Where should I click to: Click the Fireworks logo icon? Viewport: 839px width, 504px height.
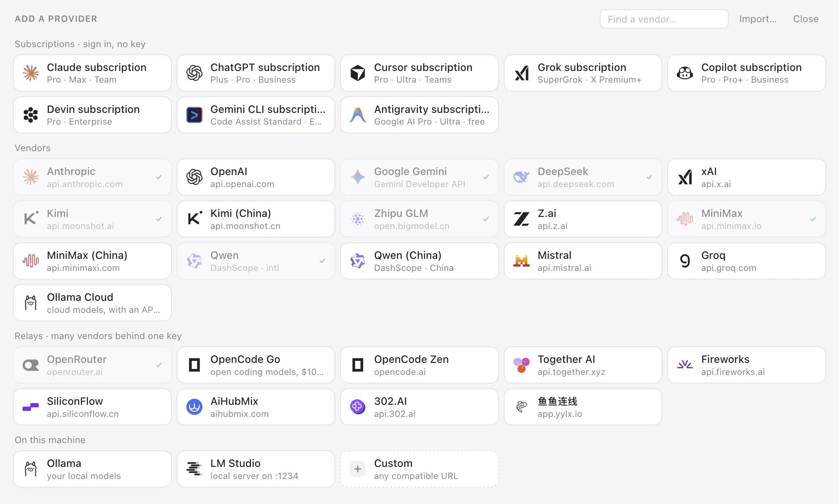685,365
